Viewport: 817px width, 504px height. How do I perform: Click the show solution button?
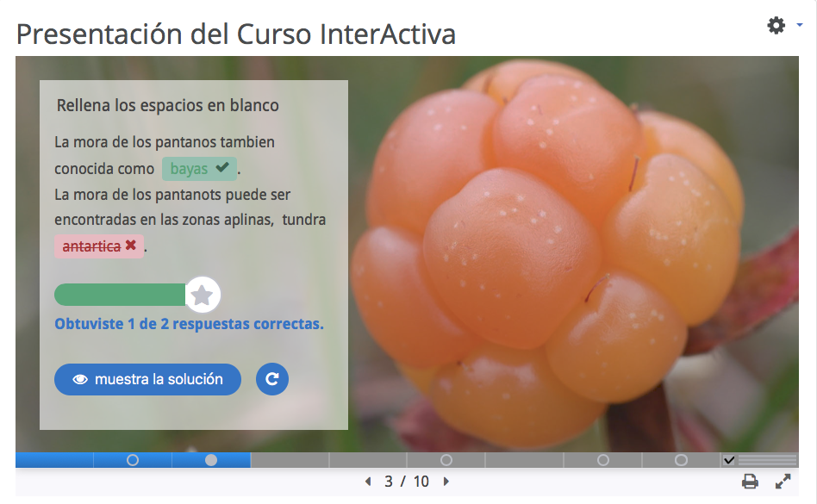pos(147,379)
